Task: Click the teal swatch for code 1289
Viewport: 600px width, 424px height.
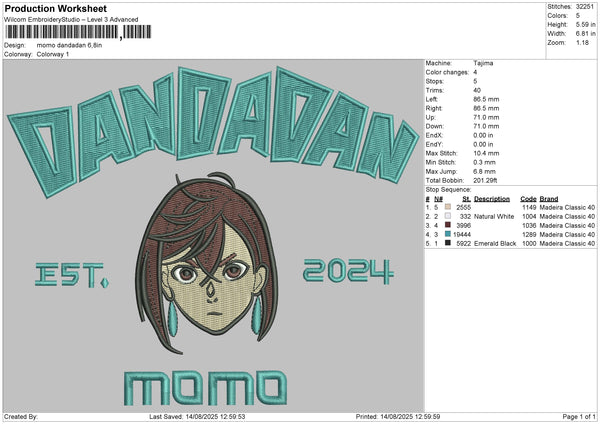Action: click(448, 234)
